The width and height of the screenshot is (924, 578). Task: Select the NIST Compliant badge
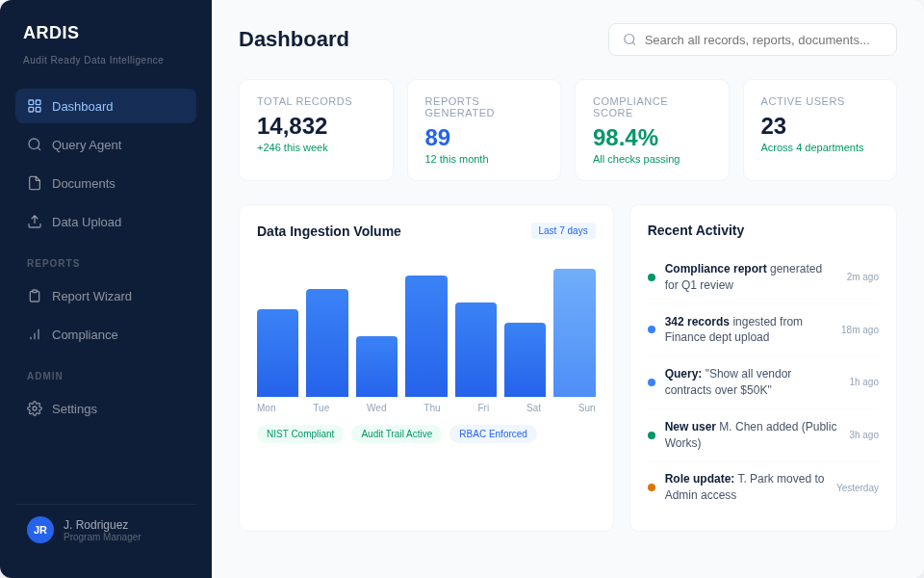point(300,433)
